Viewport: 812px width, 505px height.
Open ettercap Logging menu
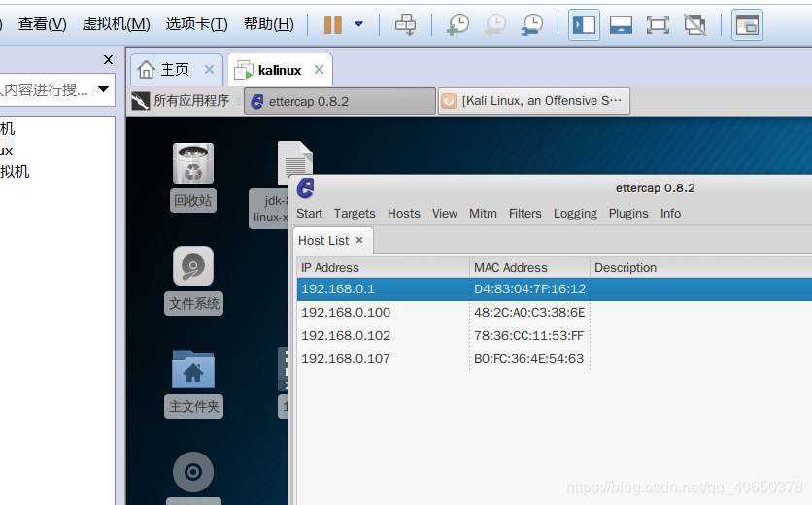pyautogui.click(x=575, y=214)
